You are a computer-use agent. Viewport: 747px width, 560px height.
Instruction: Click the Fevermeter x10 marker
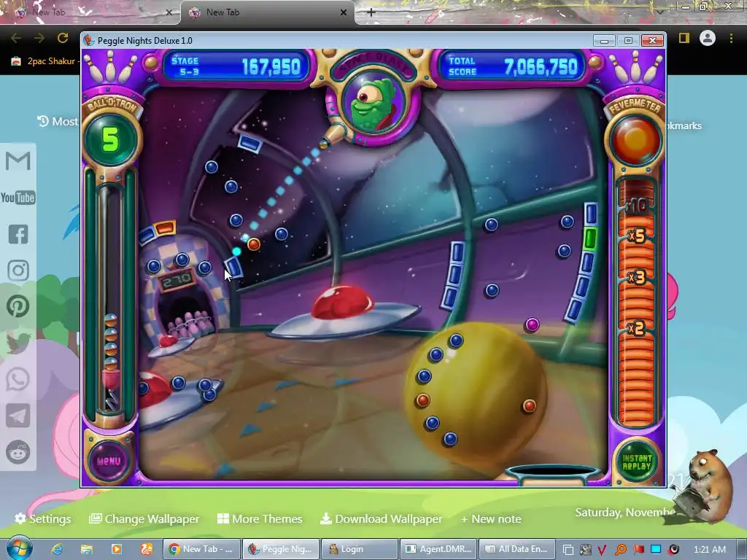point(636,206)
